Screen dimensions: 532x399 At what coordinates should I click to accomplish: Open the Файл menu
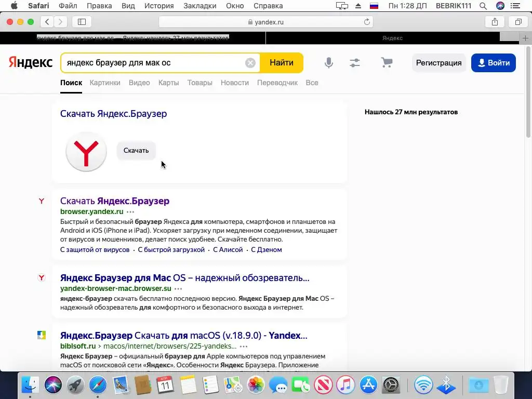68,6
